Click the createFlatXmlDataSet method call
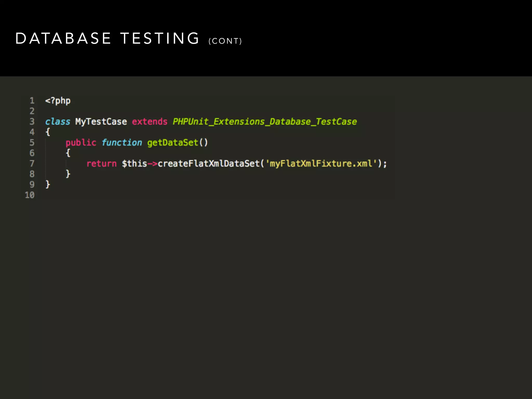The image size is (532, 399). [209, 164]
